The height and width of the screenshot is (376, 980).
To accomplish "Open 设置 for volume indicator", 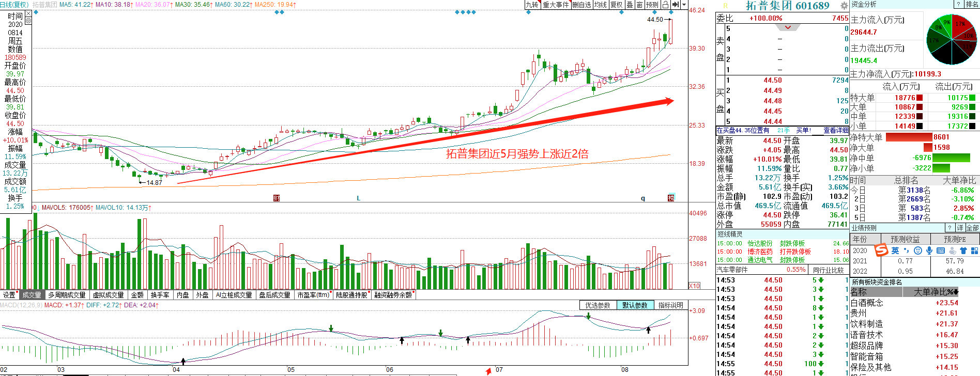I will coord(9,295).
